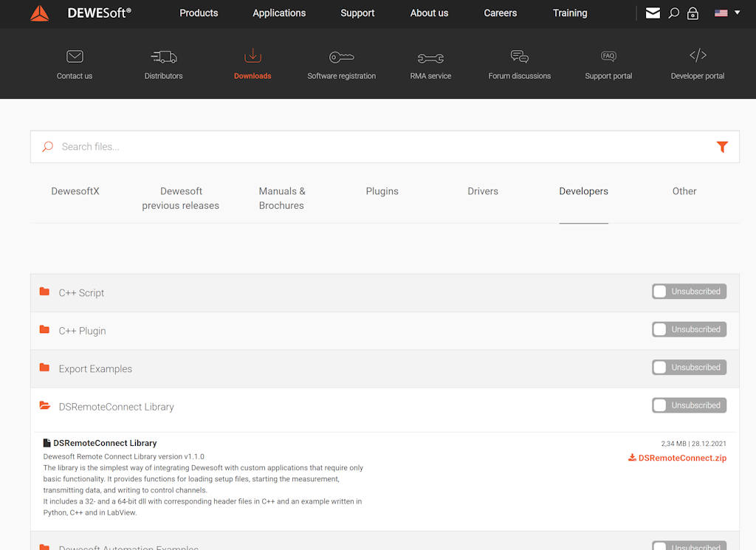Click the file icon beside DSRemoteConnect Library title

pyautogui.click(x=47, y=443)
